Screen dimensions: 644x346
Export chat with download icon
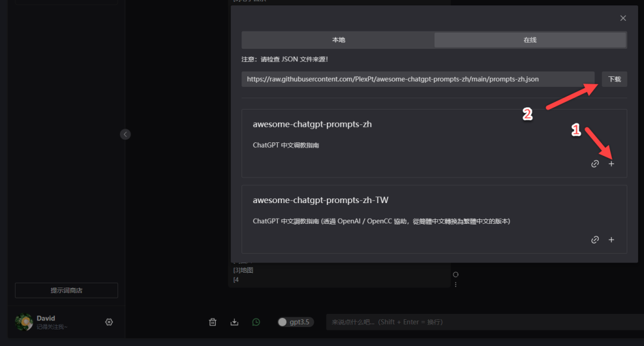234,322
